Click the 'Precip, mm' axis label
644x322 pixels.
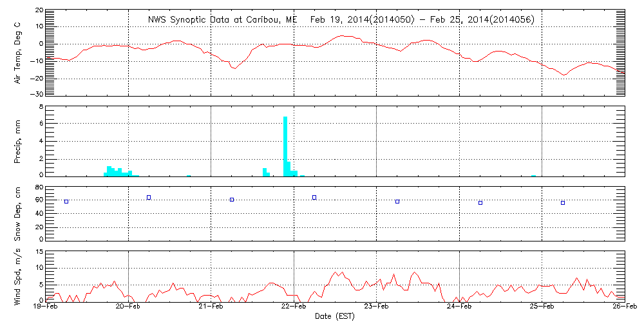(18, 141)
